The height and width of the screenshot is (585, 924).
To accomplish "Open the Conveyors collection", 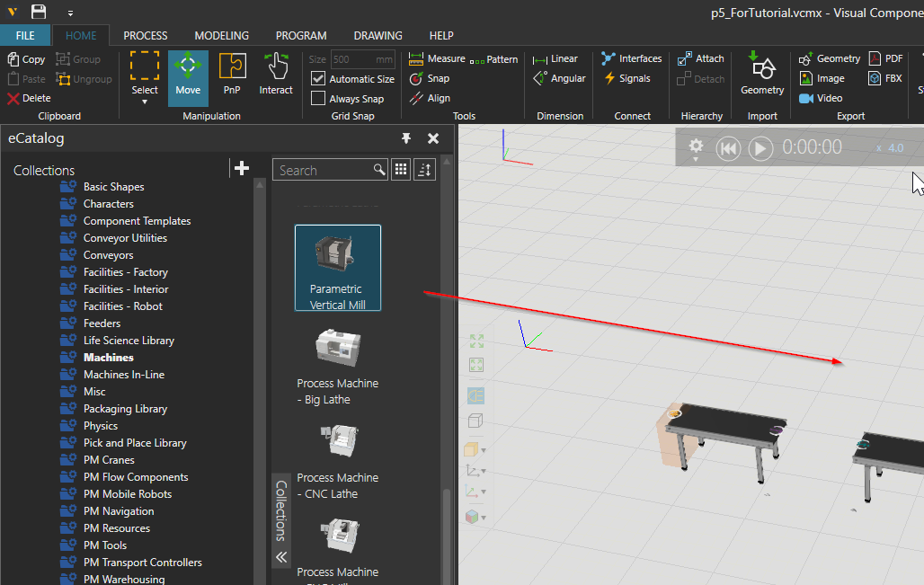I will coord(109,255).
